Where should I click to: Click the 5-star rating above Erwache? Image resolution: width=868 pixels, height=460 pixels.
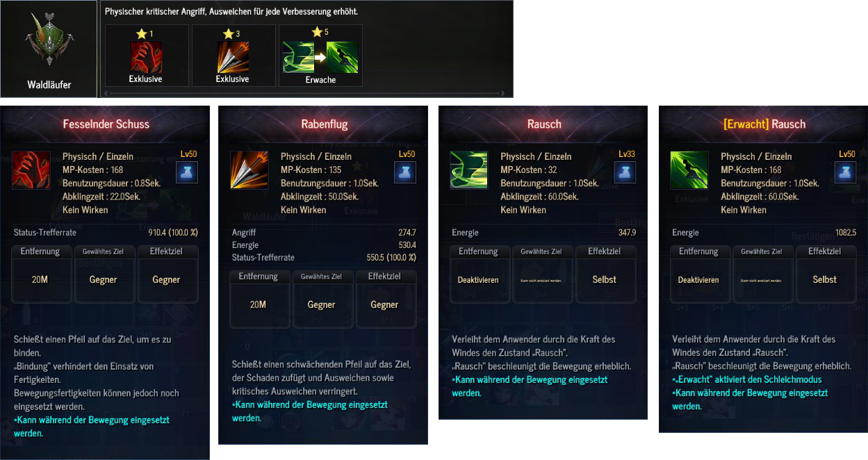point(320,33)
